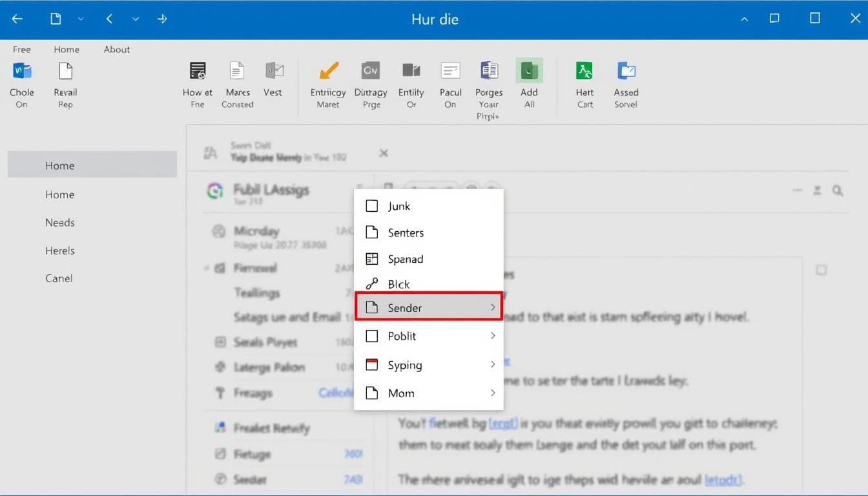Open the title bar document dropdown arrow
Viewport: 868px width, 496px height.
click(81, 19)
